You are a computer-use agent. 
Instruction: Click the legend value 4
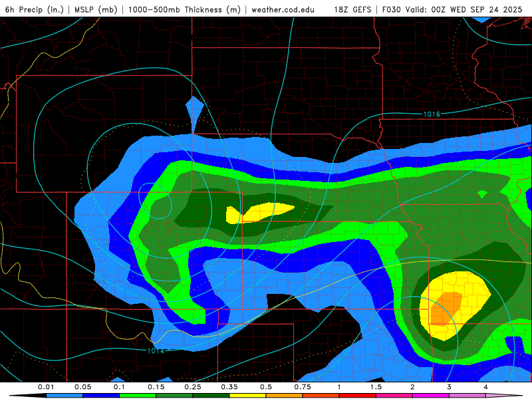486,387
